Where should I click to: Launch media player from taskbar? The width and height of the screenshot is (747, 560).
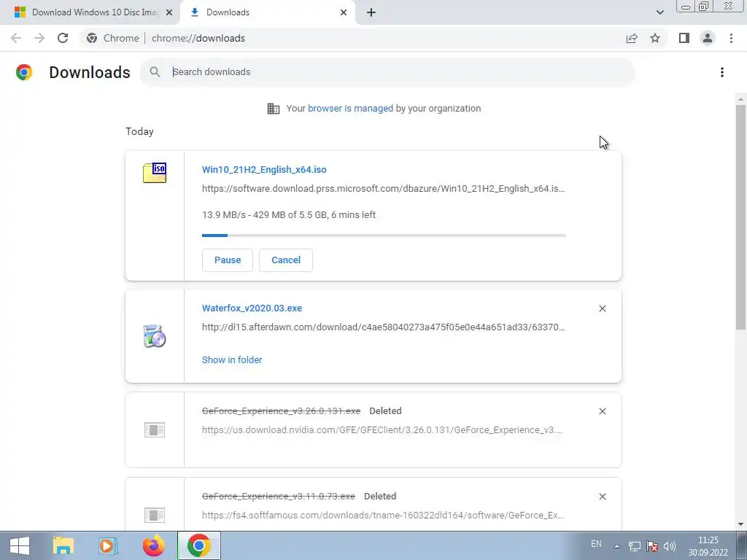tap(108, 545)
